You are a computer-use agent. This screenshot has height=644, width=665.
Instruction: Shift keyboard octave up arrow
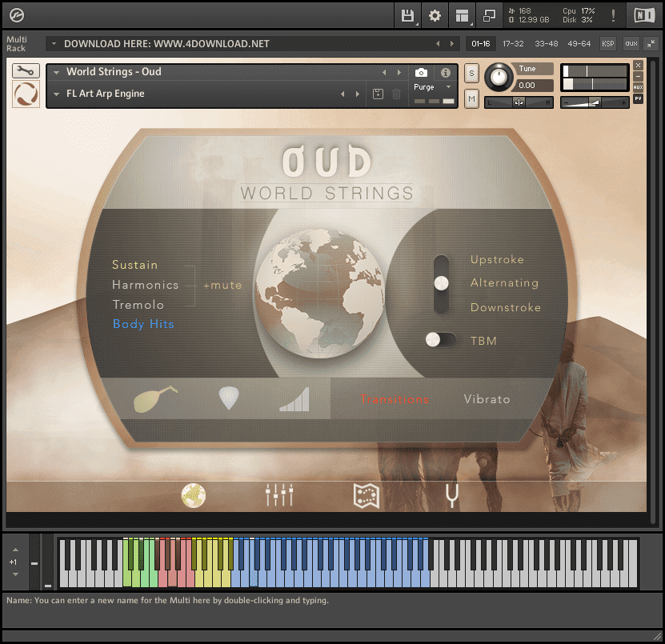pos(15,550)
